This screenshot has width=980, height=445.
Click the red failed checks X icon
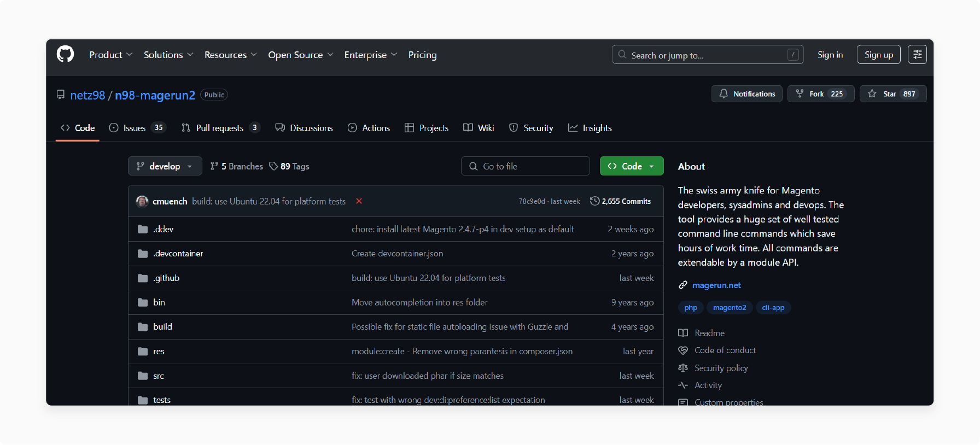click(359, 201)
